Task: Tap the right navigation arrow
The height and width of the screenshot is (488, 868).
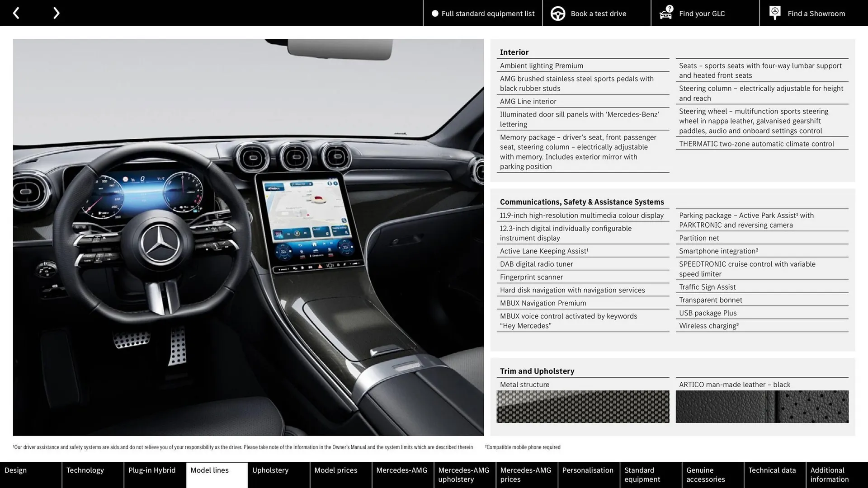Action: point(56,13)
